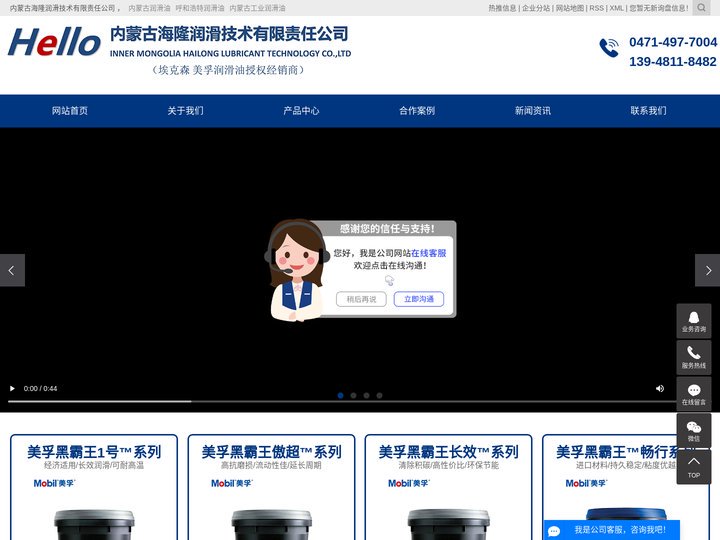This screenshot has height=540, width=720.
Task: Click 感谢您的信任与支持 popup header
Action: pos(387,229)
